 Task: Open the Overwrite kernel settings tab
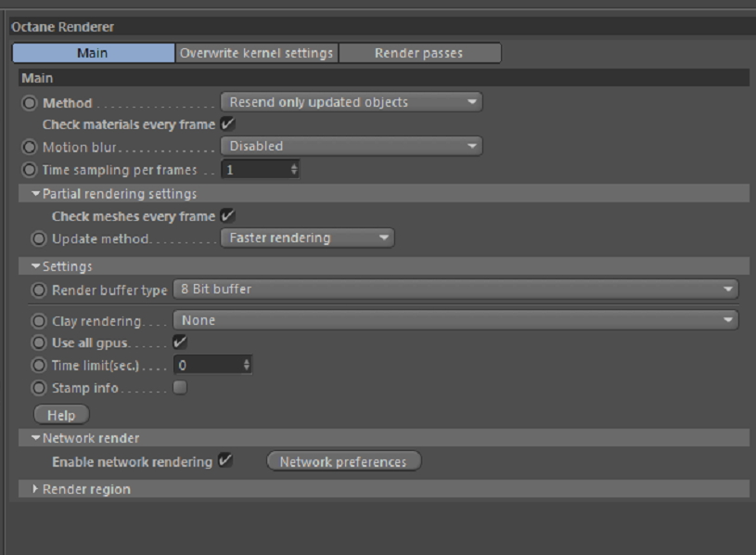257,53
